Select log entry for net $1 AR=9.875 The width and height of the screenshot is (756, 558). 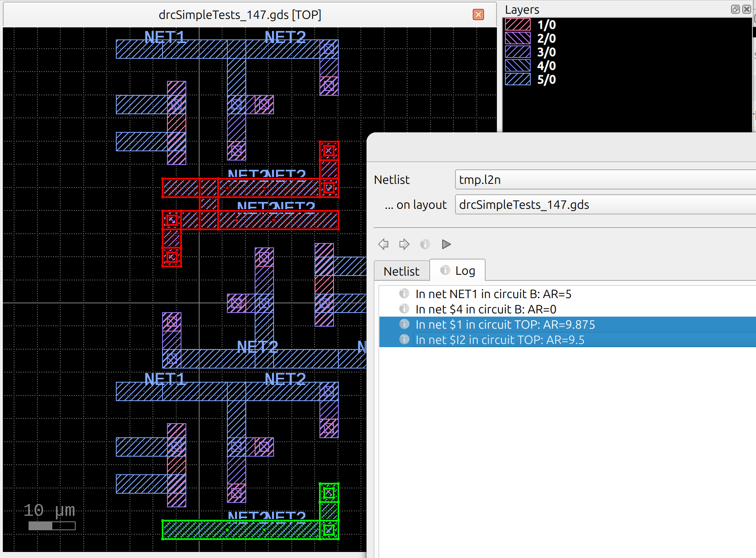click(505, 325)
